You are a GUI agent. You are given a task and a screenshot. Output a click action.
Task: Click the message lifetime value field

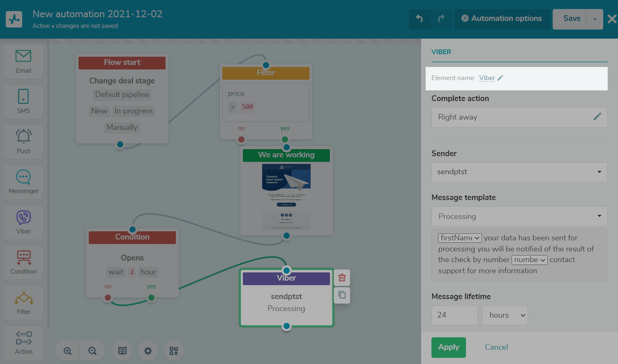(x=454, y=315)
